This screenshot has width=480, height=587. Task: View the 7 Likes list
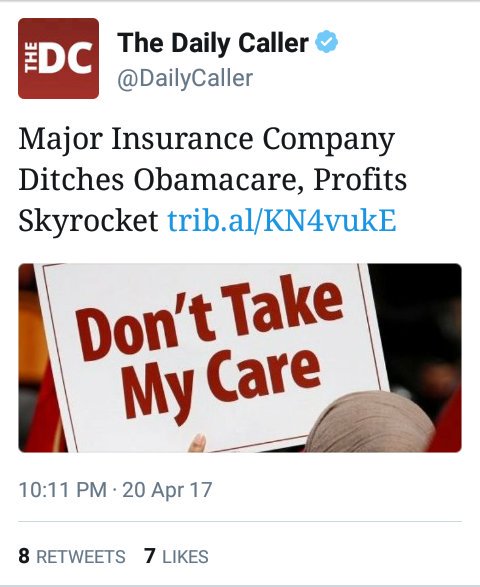[176, 556]
